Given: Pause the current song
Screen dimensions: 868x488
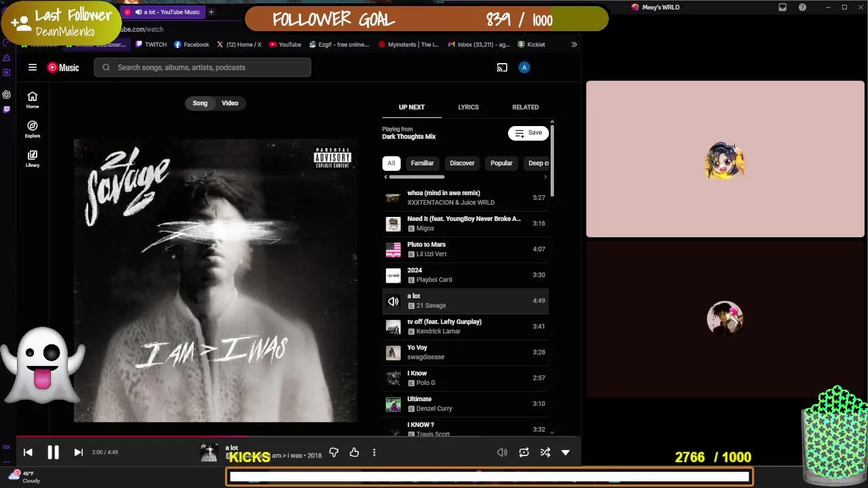Looking at the screenshot, I should coord(53,452).
